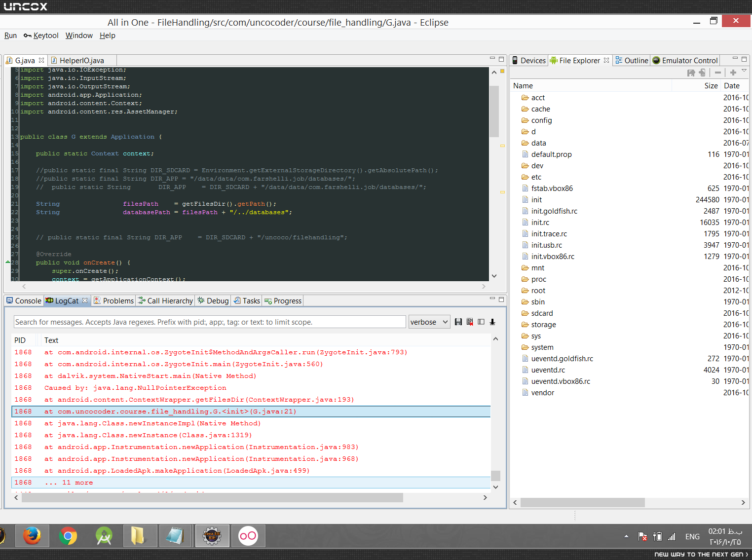Select the sdcard folder
Screen dimensions: 752x560
point(542,313)
